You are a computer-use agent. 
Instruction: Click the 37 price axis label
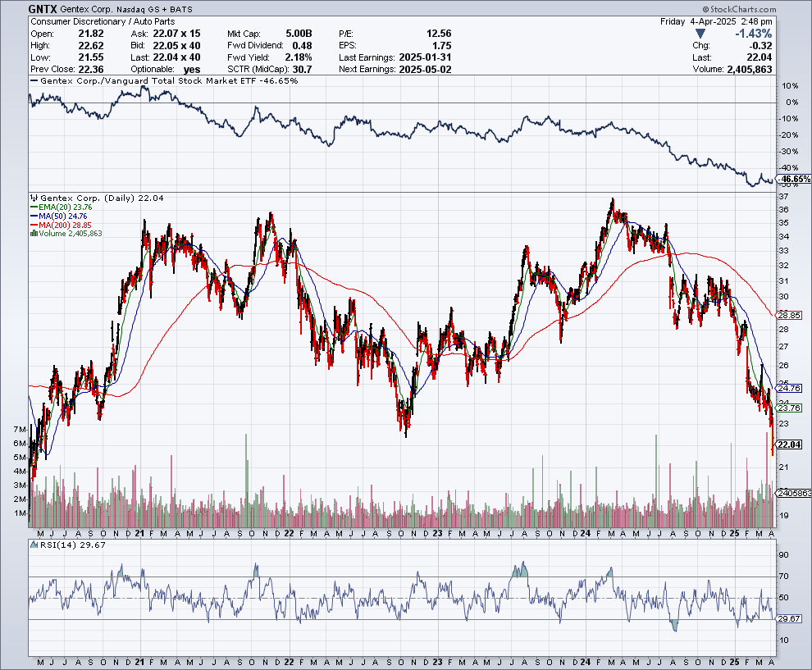pos(783,196)
